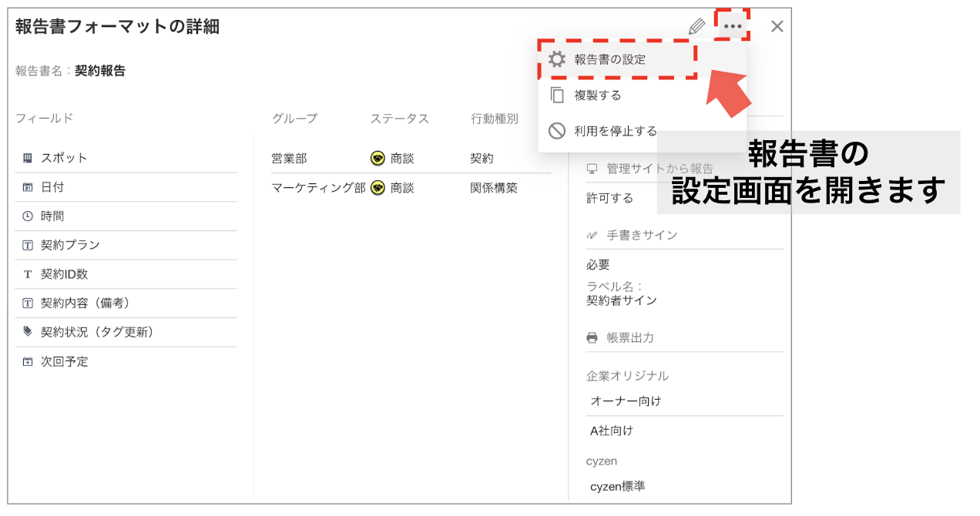
Task: Open the three-dot more options menu
Action: tap(733, 26)
